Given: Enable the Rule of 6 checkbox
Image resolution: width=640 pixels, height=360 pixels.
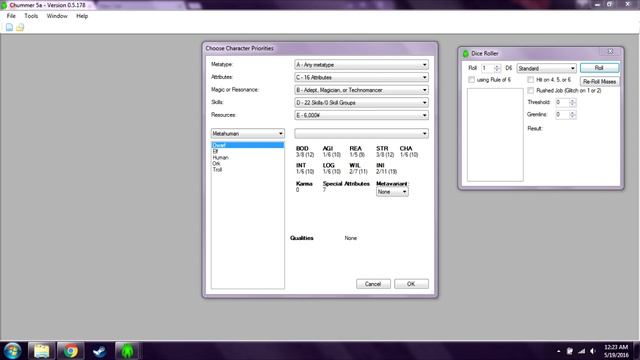Looking at the screenshot, I should coord(471,80).
